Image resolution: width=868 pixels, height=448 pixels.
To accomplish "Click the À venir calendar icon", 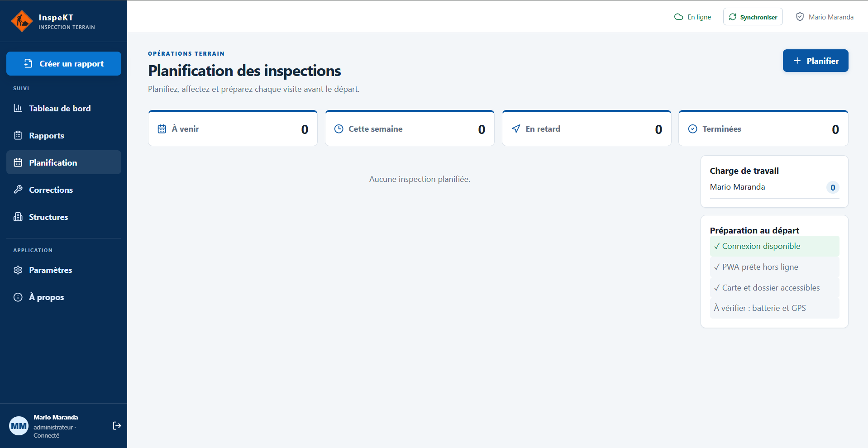I will (x=162, y=129).
